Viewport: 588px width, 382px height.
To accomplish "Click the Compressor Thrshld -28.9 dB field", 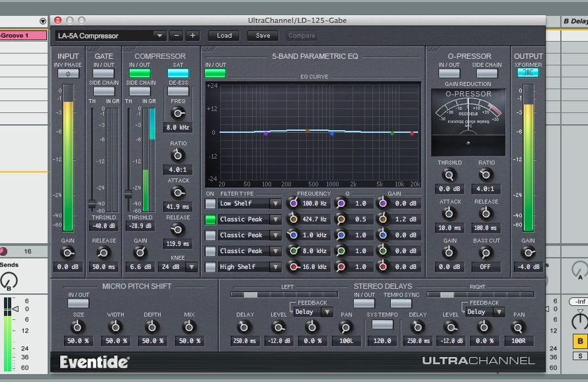I will point(140,226).
